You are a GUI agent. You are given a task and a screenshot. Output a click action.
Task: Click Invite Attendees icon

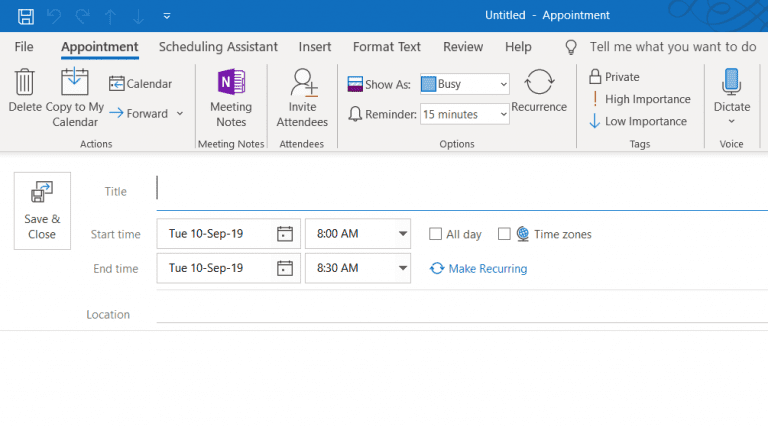click(x=303, y=82)
